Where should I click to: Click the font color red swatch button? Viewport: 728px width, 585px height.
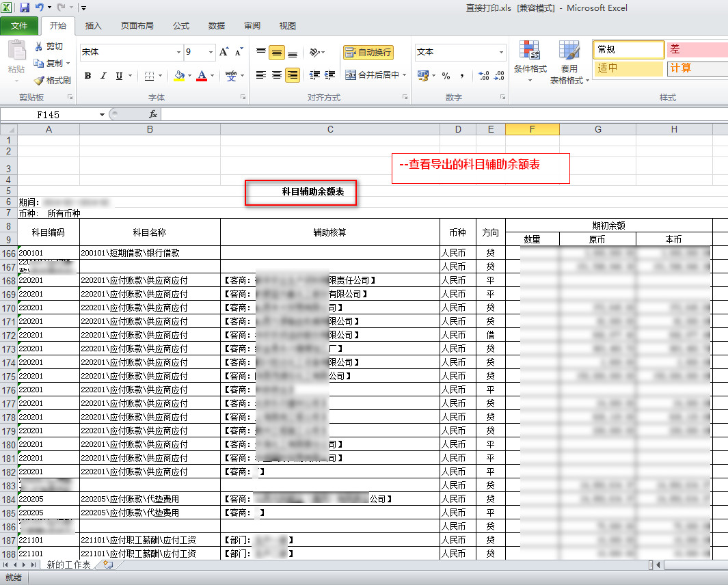click(202, 76)
